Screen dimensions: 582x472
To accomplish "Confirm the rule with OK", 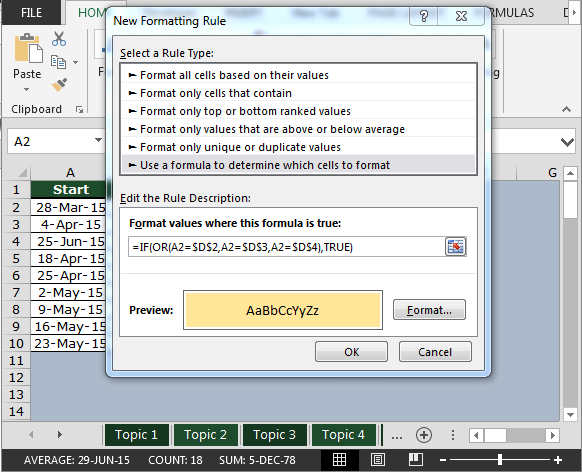I will pos(352,352).
